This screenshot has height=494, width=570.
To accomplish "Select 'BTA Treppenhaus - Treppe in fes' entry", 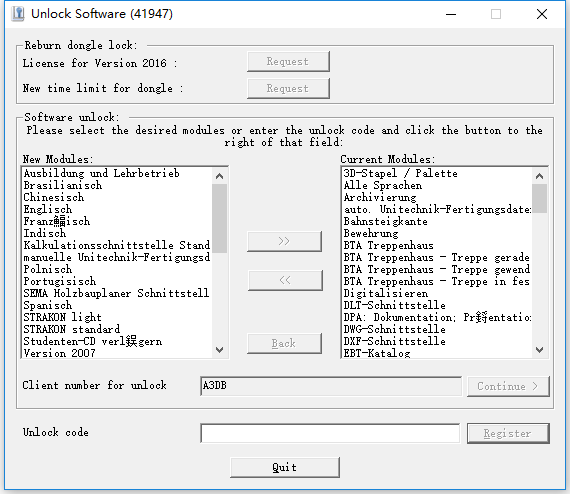I will (437, 281).
